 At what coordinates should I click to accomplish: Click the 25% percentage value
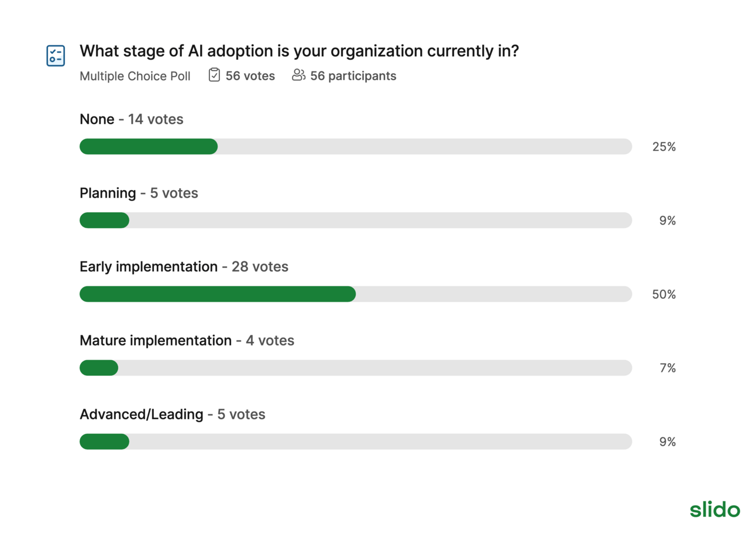[664, 147]
